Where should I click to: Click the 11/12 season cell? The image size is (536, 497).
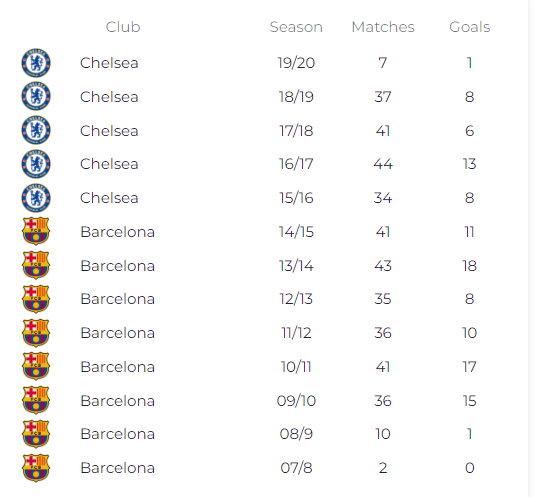point(296,333)
